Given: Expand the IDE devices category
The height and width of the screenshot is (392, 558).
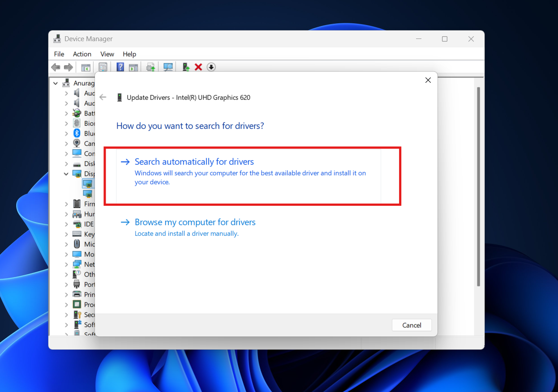Looking at the screenshot, I should point(66,224).
